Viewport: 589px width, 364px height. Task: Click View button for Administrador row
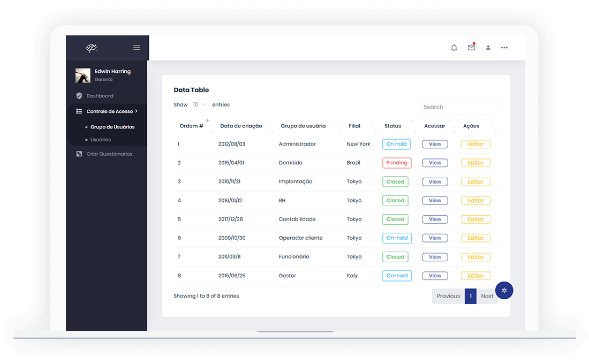435,144
